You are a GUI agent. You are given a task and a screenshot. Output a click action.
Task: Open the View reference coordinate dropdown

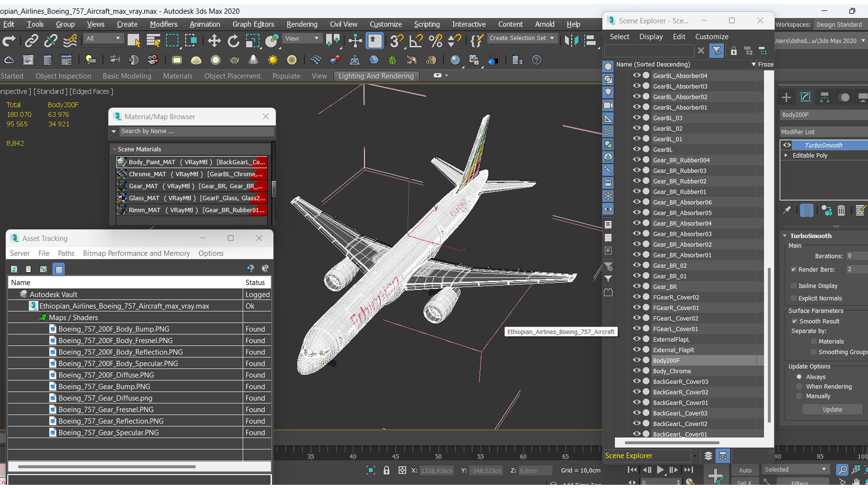pyautogui.click(x=302, y=38)
